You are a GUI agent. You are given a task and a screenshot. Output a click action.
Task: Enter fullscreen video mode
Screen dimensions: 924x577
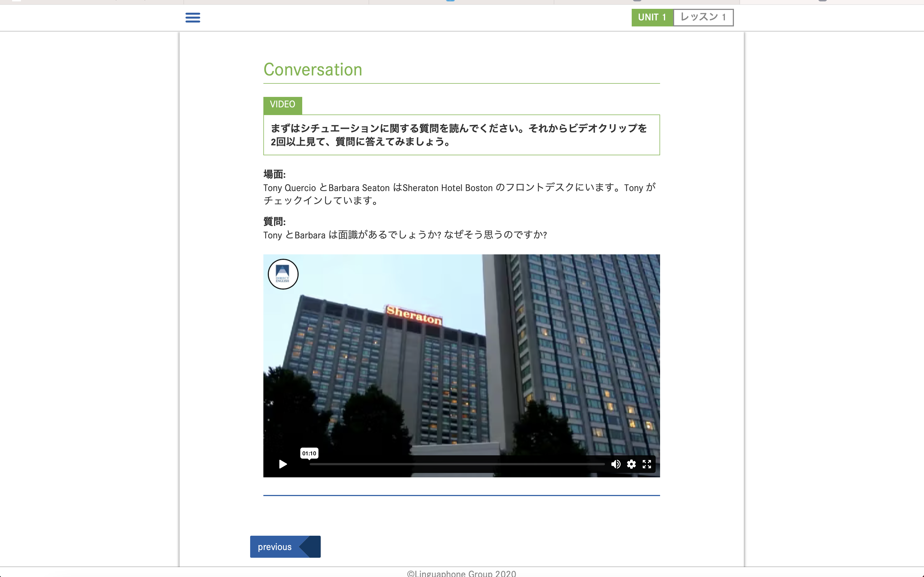pyautogui.click(x=647, y=464)
